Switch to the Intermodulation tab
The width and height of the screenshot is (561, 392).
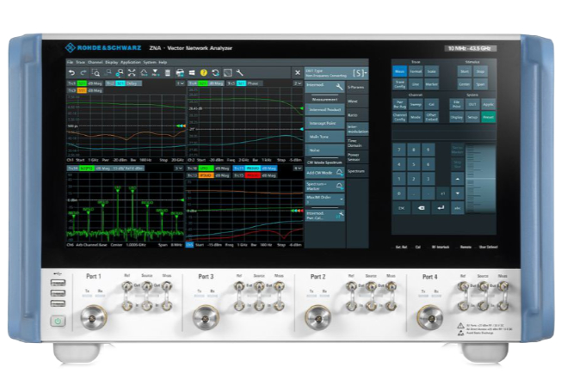click(357, 129)
